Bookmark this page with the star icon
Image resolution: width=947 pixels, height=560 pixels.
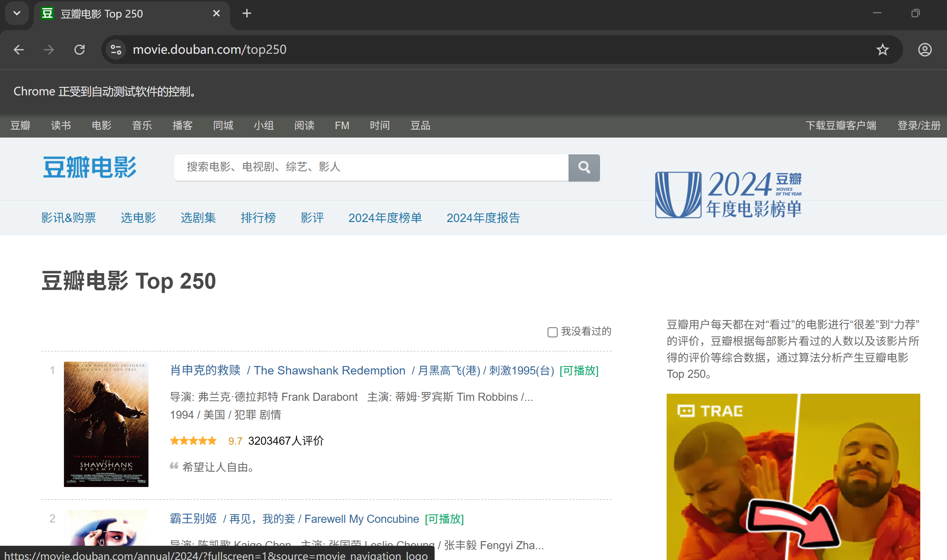(x=882, y=49)
